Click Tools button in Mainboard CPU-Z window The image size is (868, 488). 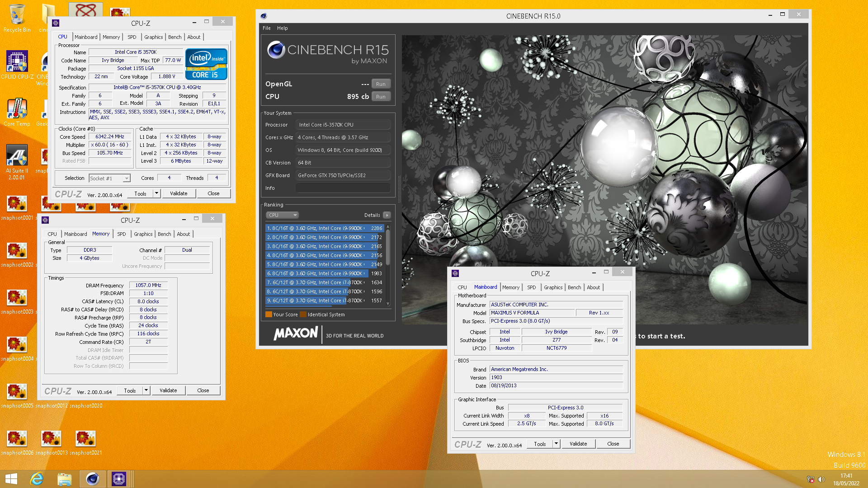click(x=540, y=444)
